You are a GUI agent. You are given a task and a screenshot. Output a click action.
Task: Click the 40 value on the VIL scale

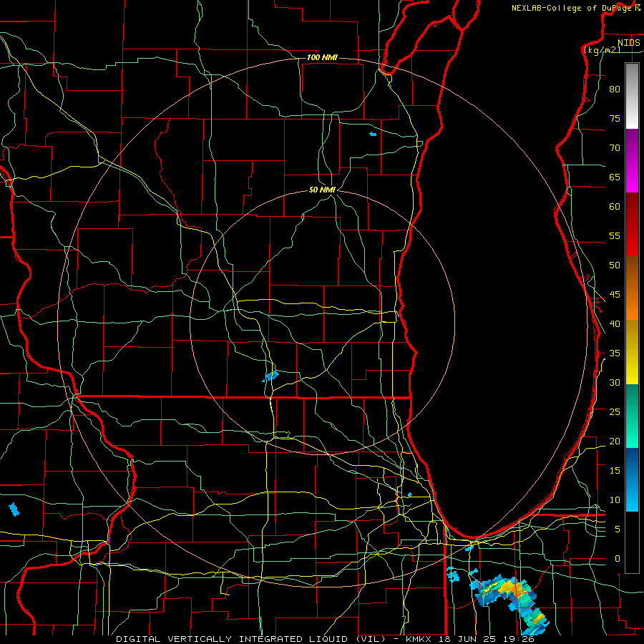(x=615, y=324)
